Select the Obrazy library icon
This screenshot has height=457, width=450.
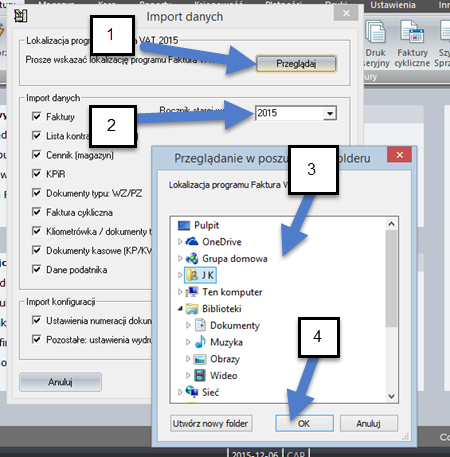[x=200, y=359]
